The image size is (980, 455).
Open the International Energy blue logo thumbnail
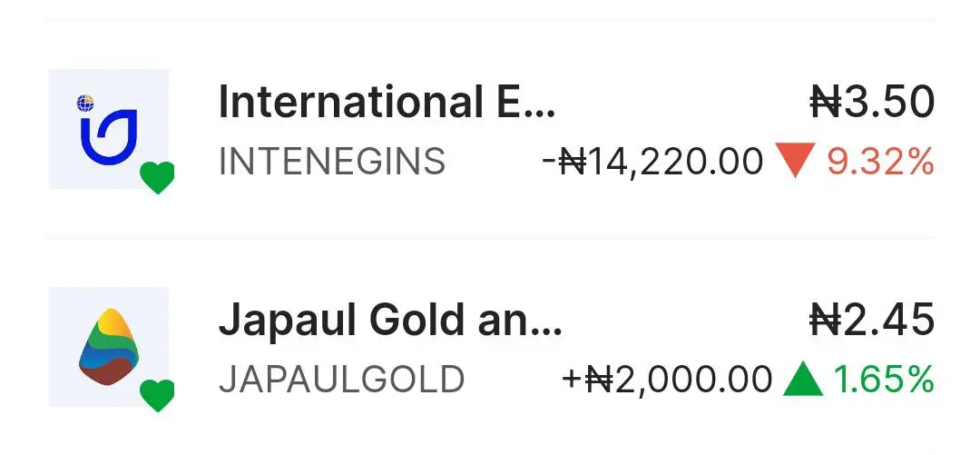[x=109, y=129]
